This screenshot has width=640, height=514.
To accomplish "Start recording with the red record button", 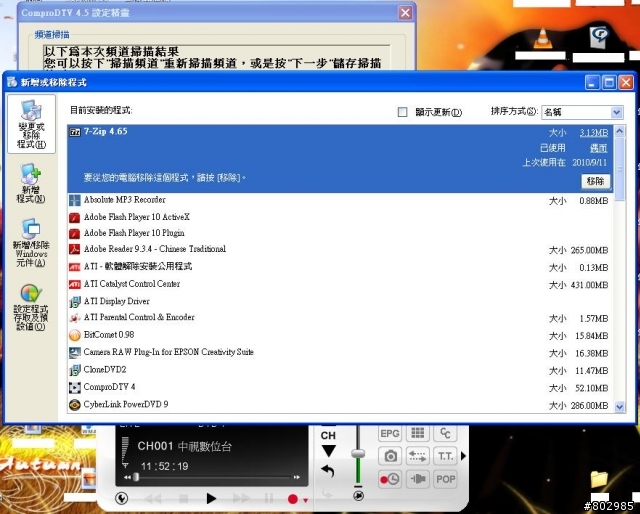I will click(293, 499).
